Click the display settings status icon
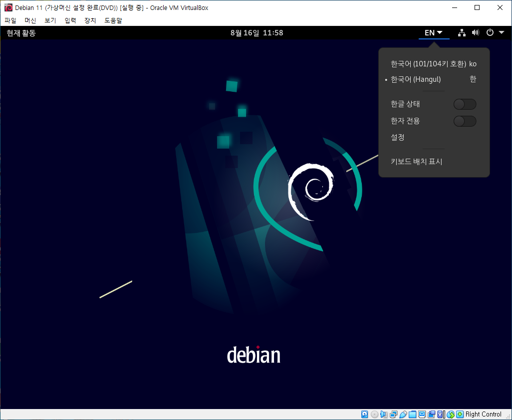This screenshot has width=512, height=420. pos(422,414)
